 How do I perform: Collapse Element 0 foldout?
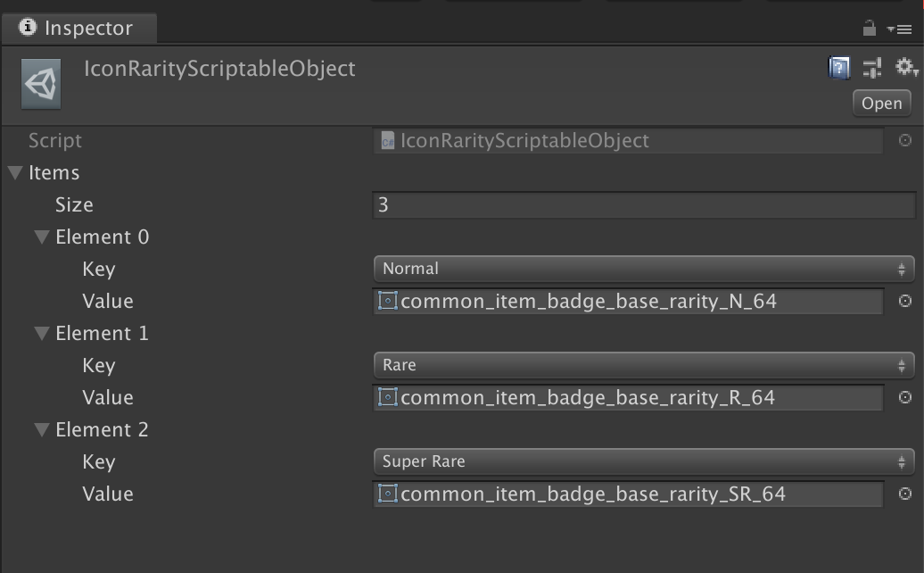pyautogui.click(x=42, y=237)
